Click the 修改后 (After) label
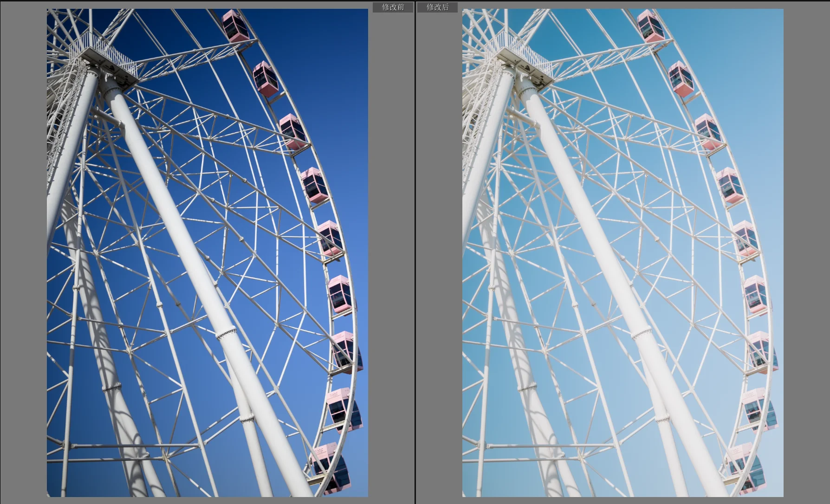Viewport: 830px width, 504px height. (x=437, y=7)
